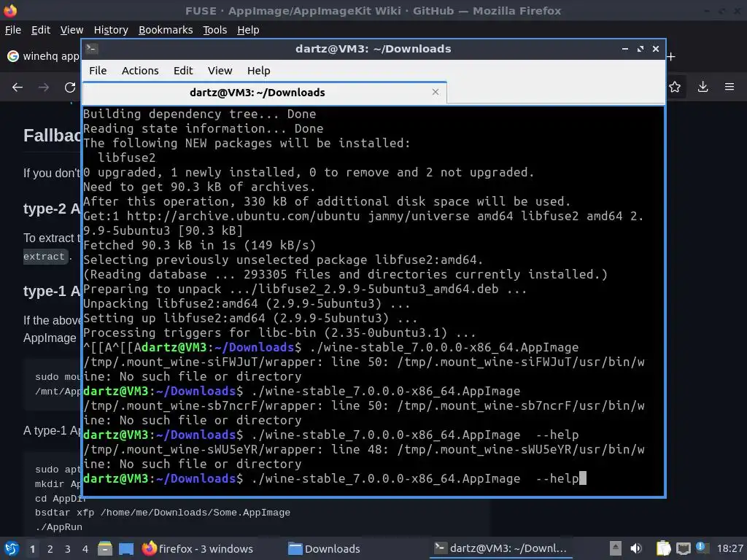Click the 'extract' code text on the wiki page
Image resolution: width=747 pixels, height=560 pixels.
pyautogui.click(x=44, y=257)
